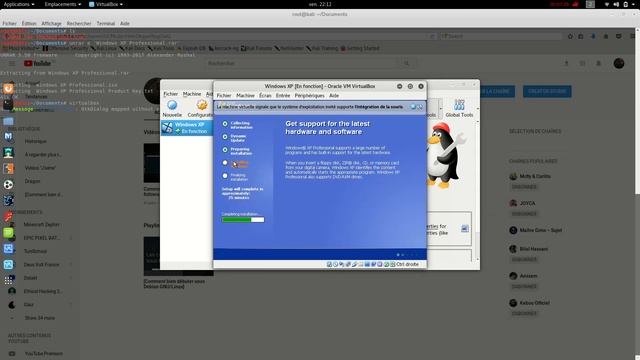Open Écran menu in VM window

pos(265,96)
